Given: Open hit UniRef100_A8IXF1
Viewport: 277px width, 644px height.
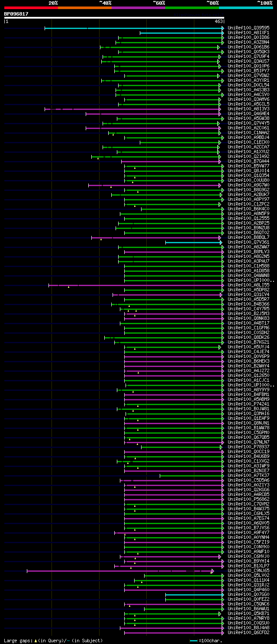Looking at the screenshot, I should point(248,32).
